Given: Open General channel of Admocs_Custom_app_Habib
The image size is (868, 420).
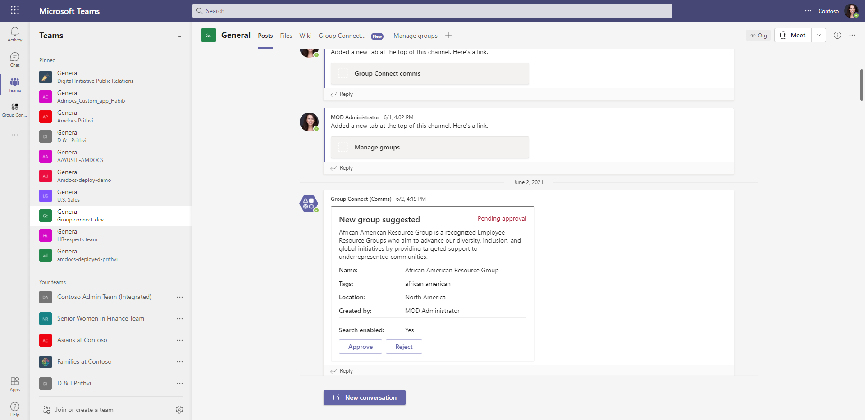Looking at the screenshot, I should [x=111, y=97].
